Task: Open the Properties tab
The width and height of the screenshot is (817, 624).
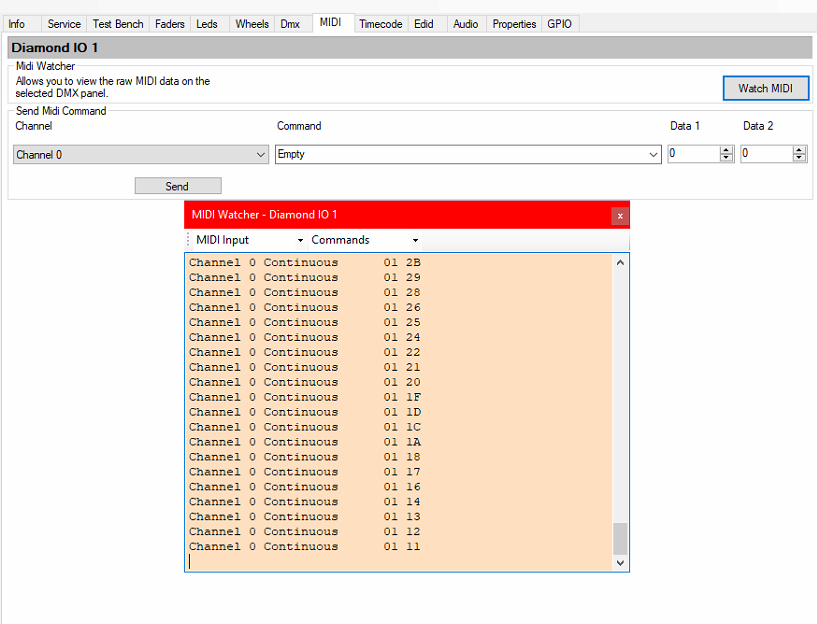Action: pos(514,24)
